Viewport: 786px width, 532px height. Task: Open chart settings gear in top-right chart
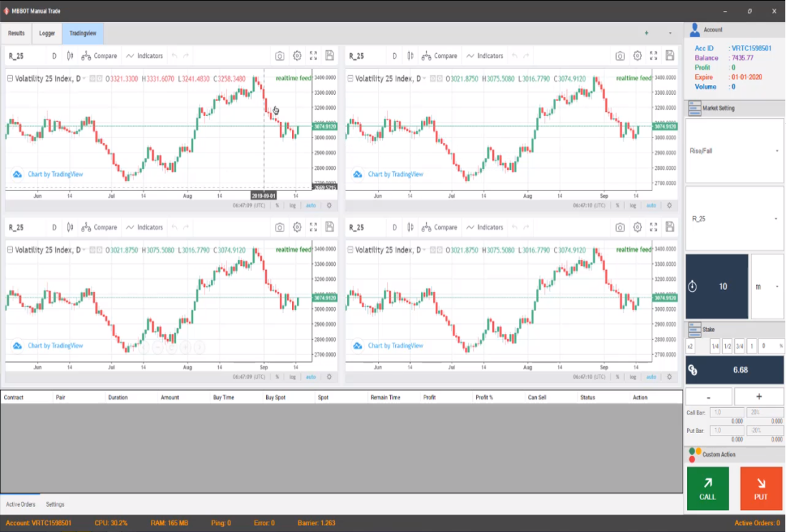point(637,56)
